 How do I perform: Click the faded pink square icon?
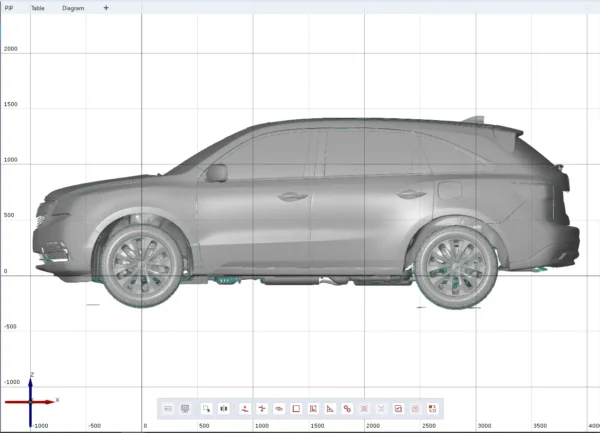(415, 409)
